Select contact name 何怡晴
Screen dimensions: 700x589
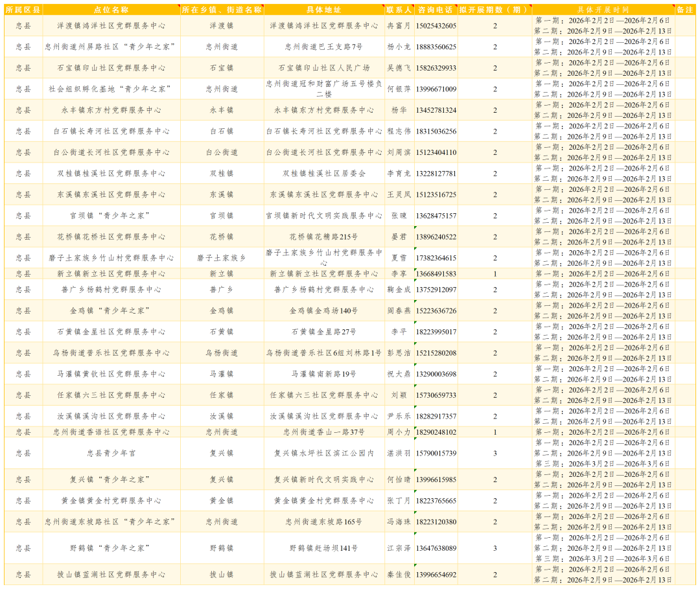[x=399, y=479]
